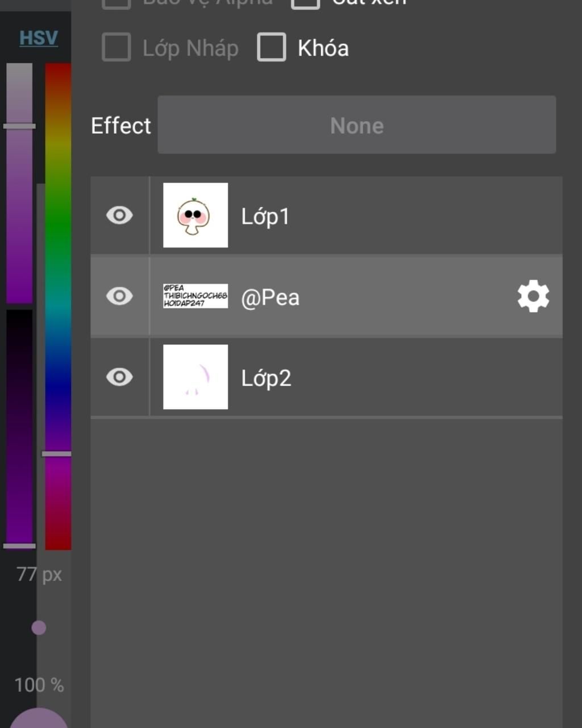Pick green on the rainbow hue slider
This screenshot has width=582, height=728.
click(x=58, y=227)
